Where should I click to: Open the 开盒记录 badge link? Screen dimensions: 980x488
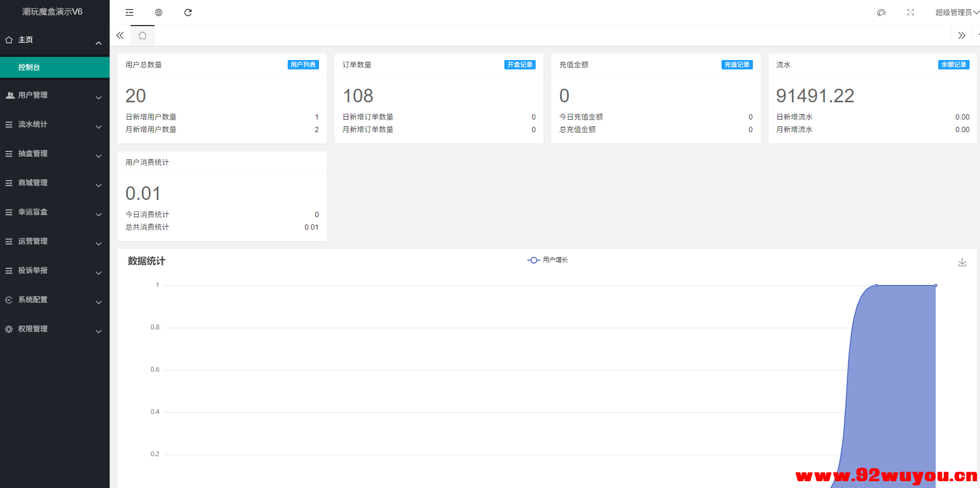520,65
